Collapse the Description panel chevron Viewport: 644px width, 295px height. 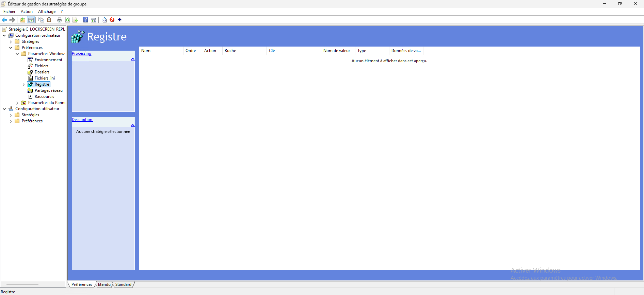pyautogui.click(x=133, y=125)
